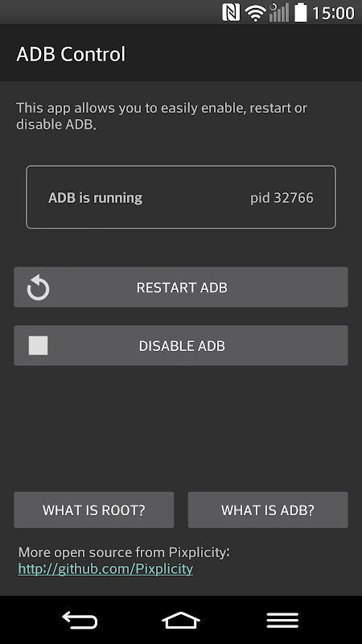
Task: Tap the ADB Control title
Action: 71,54
